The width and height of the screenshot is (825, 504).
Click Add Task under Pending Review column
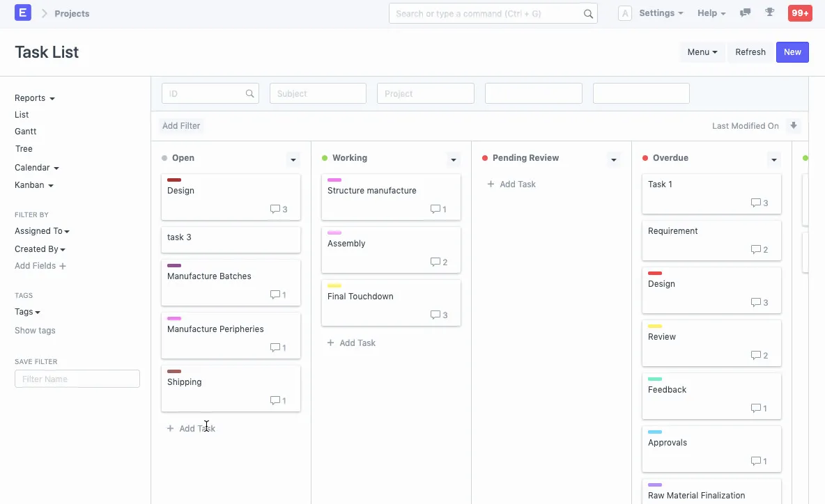click(511, 184)
